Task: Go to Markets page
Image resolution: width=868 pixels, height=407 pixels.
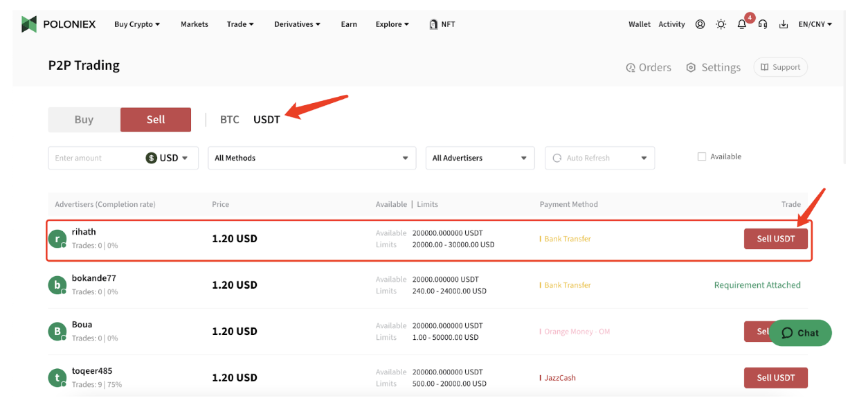Action: tap(195, 24)
